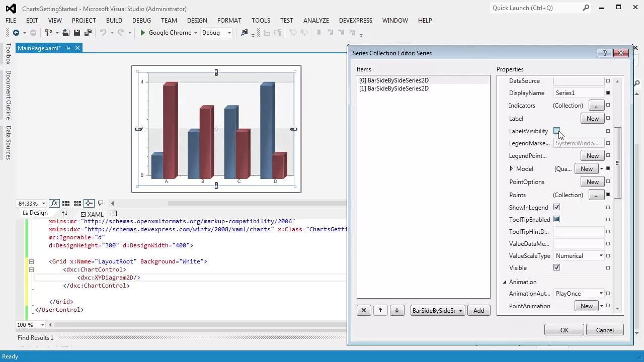Viewport: 644px width, 362px height.
Task: Collapse the Grid element in XAML editor
Action: [x=31, y=261]
